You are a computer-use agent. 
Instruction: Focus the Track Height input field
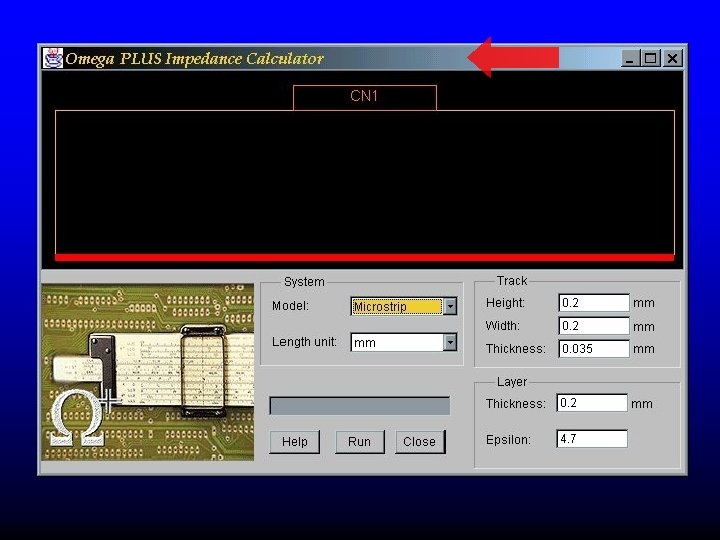pos(594,303)
